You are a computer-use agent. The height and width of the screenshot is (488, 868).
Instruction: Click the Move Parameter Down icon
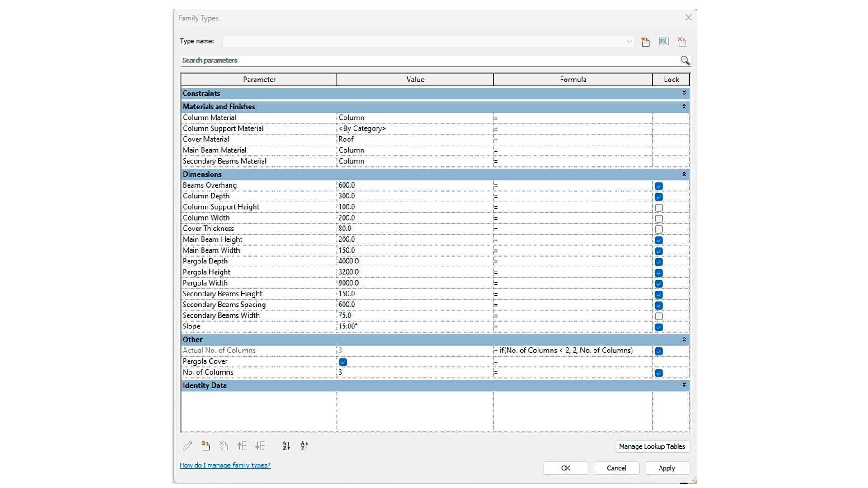[x=260, y=446]
